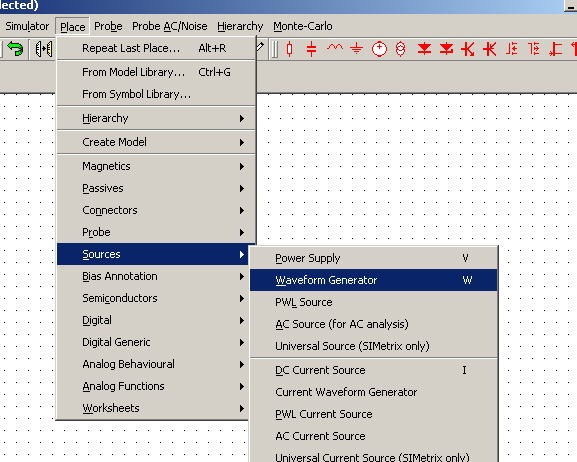Click the green undo arrow icon
The width and height of the screenshot is (577, 462).
(x=15, y=49)
